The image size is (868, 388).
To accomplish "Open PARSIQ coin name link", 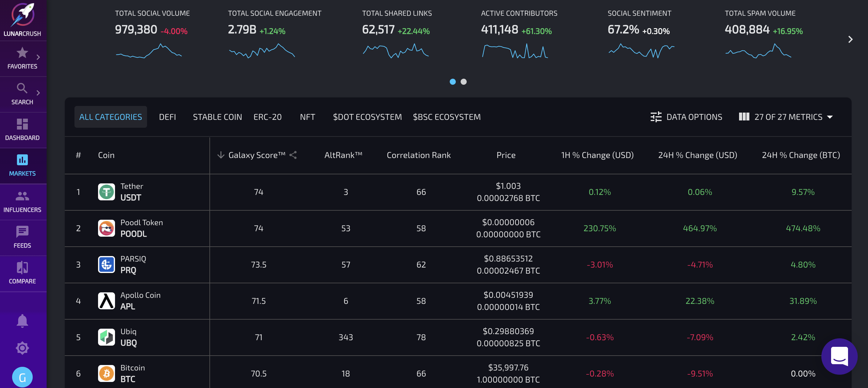I will tap(133, 259).
